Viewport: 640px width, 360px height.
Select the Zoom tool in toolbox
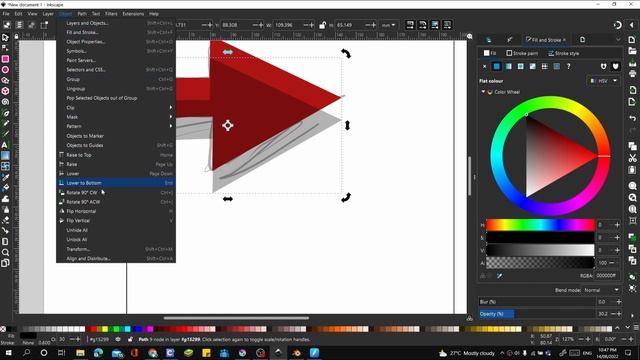pos(5,252)
